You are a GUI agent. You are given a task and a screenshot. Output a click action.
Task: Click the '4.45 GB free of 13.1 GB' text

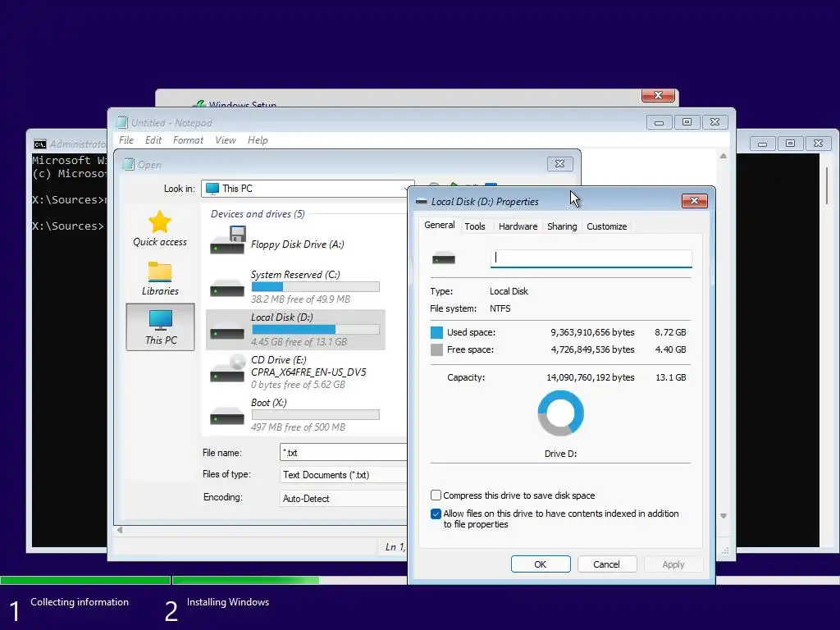tap(299, 342)
